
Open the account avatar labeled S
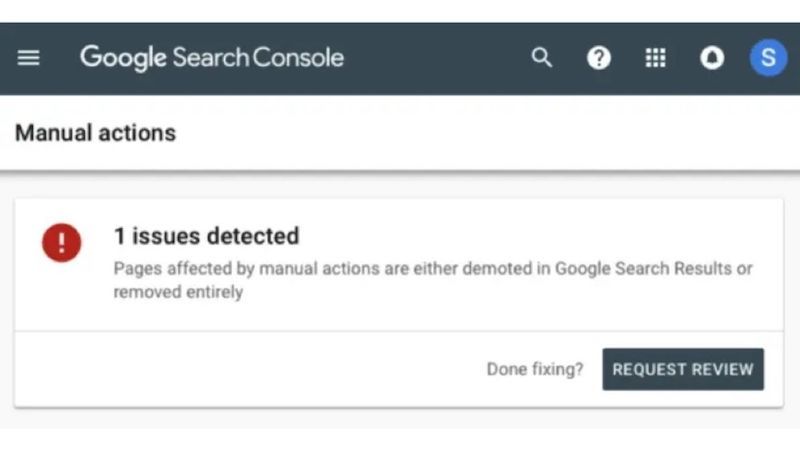(768, 58)
